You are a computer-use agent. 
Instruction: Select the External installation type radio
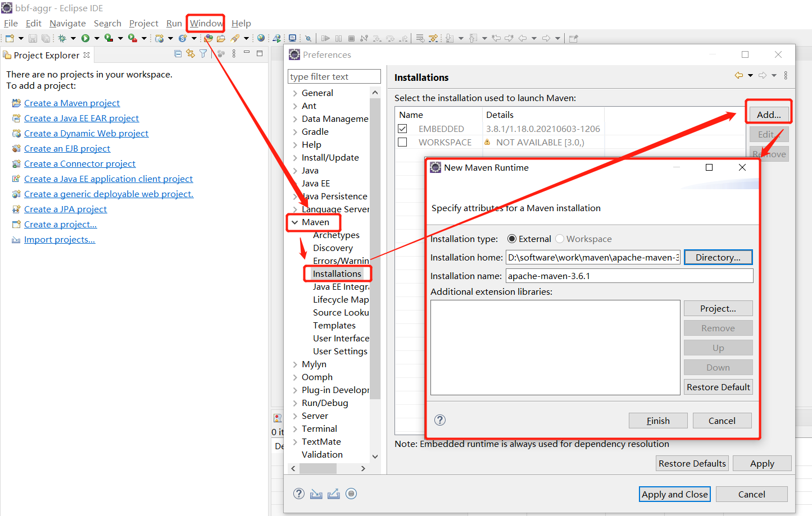[512, 239]
